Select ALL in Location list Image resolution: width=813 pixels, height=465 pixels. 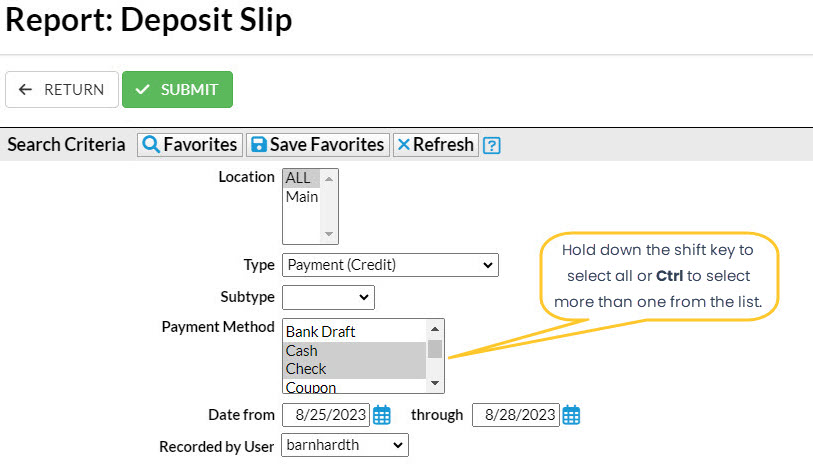[299, 178]
